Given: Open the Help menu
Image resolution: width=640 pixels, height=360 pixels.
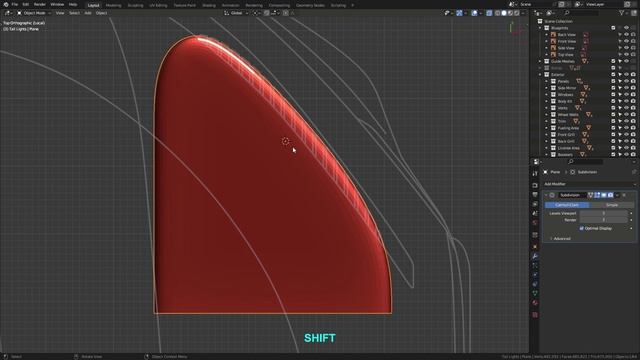Looking at the screenshot, I should (x=73, y=4).
